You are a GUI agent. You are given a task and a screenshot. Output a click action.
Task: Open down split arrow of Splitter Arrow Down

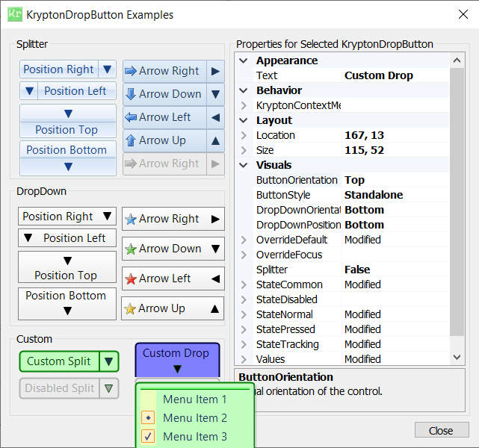tap(216, 94)
